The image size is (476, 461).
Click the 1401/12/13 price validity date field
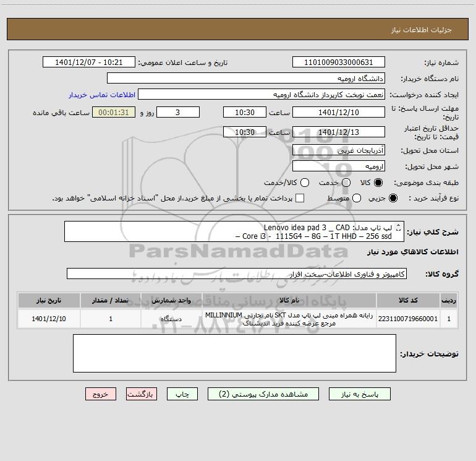coord(339,132)
